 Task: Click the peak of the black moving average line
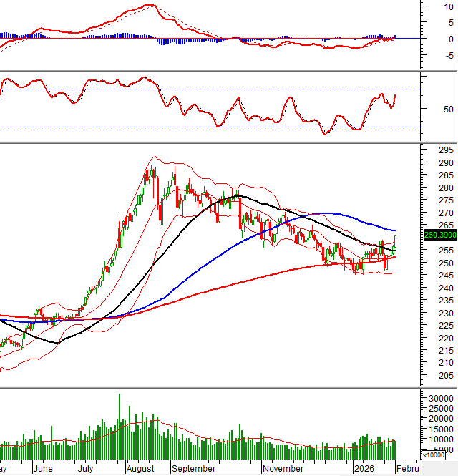click(x=238, y=195)
